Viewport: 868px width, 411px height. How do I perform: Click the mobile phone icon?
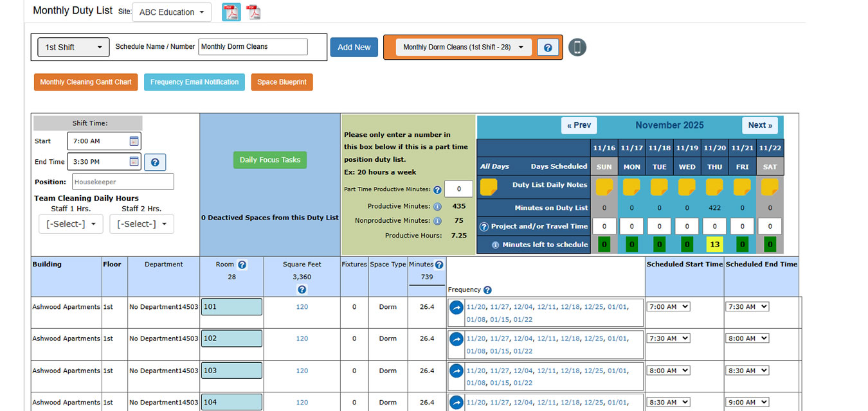(577, 48)
